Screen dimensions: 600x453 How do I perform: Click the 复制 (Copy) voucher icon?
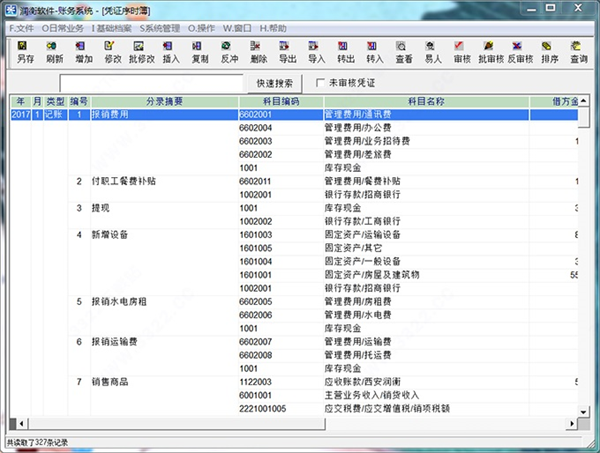click(199, 52)
